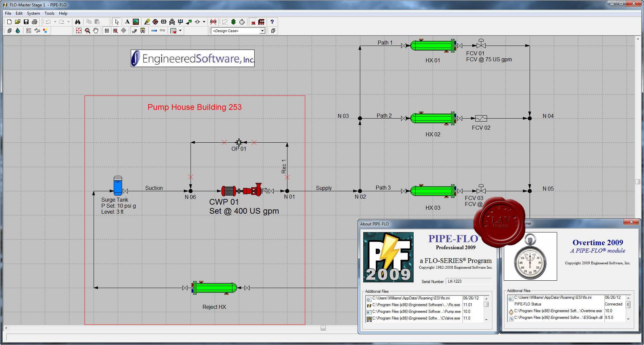Click the binoculars find icon
The height and width of the screenshot is (345, 644).
click(x=78, y=22)
